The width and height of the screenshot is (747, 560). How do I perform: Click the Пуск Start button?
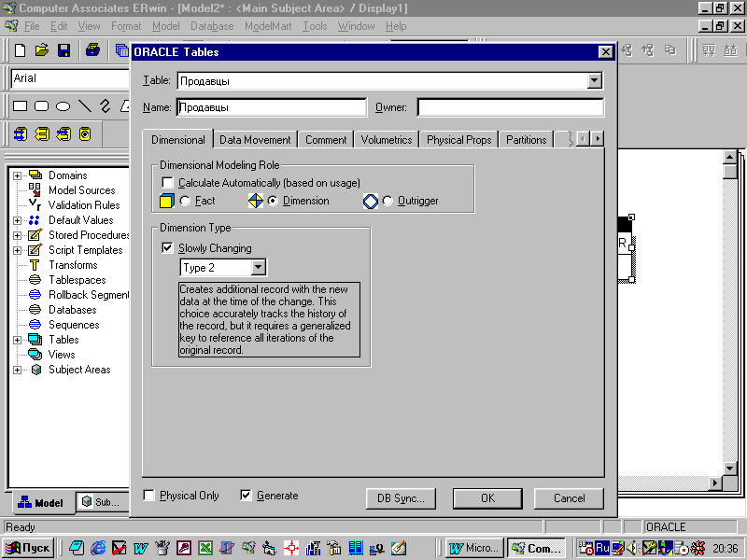(x=27, y=548)
